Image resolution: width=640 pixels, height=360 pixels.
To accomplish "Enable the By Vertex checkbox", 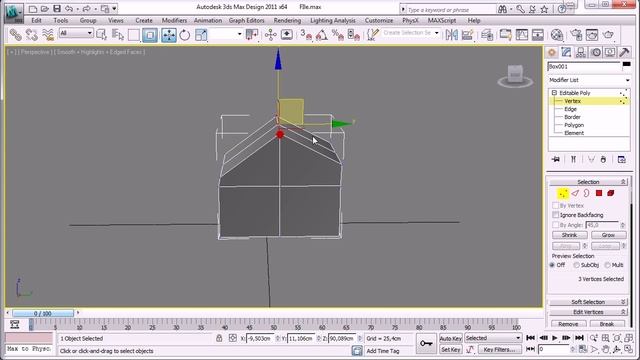I will [x=555, y=205].
